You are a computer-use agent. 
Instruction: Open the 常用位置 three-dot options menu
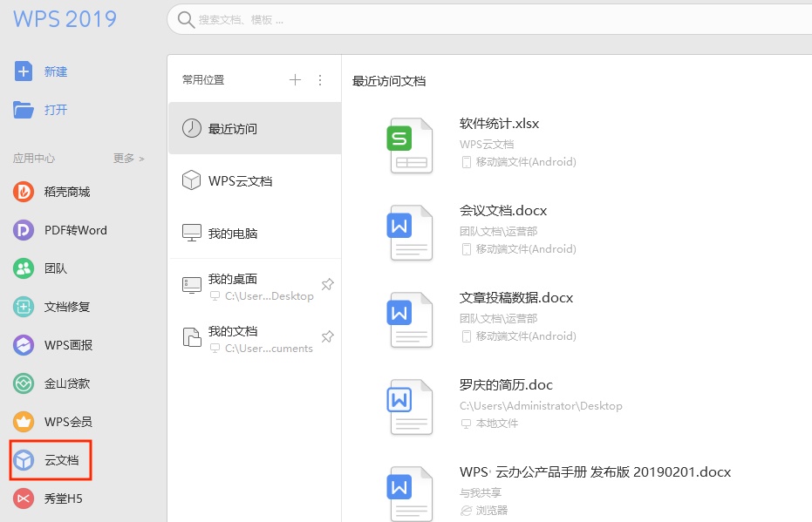pyautogui.click(x=320, y=79)
